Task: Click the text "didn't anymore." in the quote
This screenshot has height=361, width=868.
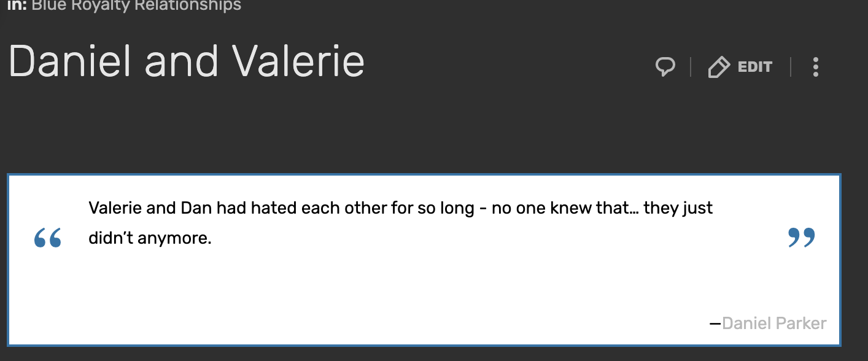Action: (150, 238)
